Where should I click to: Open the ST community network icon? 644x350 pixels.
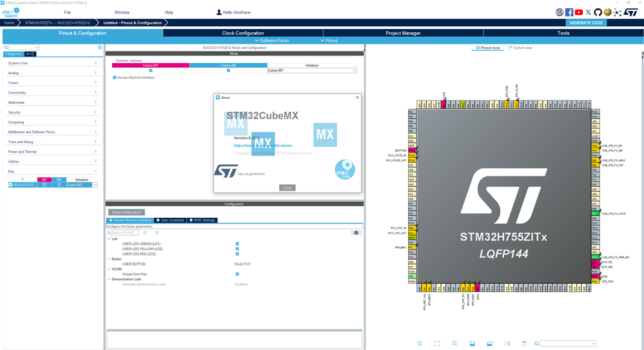tap(618, 12)
